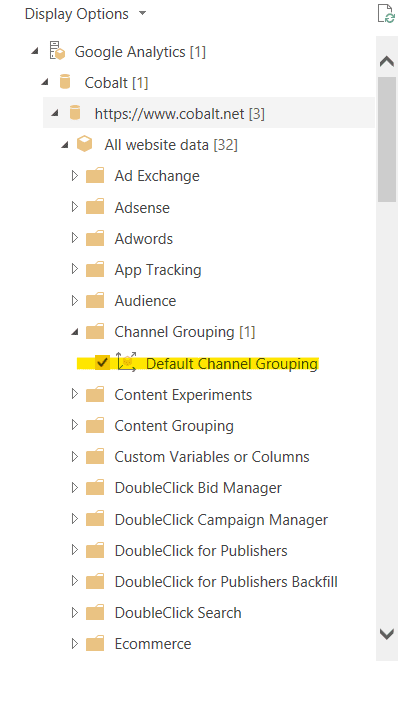Collapse the Channel Grouping folder

[75, 332]
